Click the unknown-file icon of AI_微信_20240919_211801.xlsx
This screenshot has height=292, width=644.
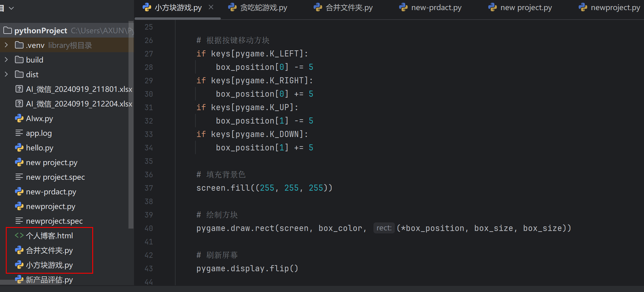pyautogui.click(x=19, y=89)
